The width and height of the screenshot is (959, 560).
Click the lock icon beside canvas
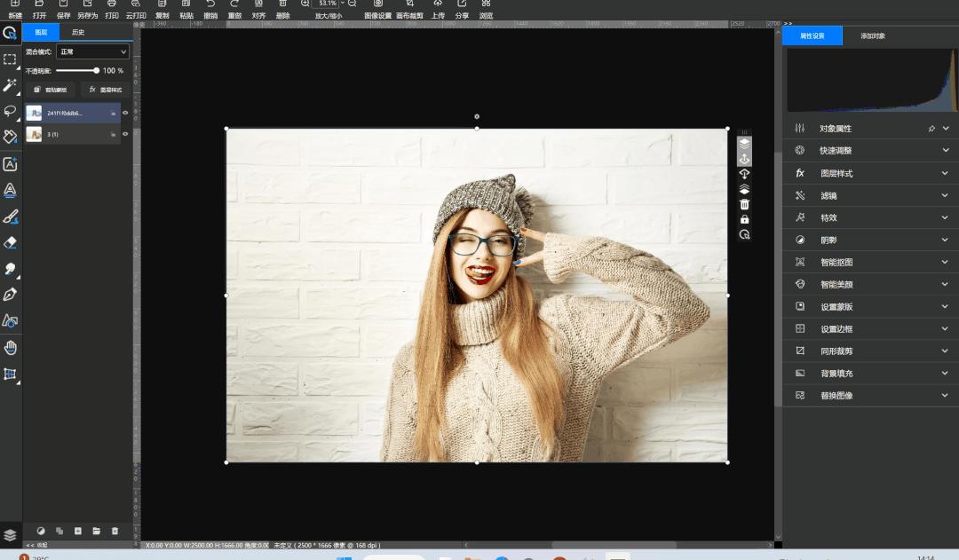744,219
